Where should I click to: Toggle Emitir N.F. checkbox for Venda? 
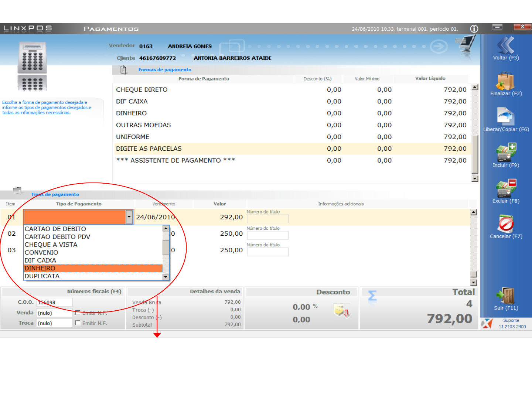78,313
